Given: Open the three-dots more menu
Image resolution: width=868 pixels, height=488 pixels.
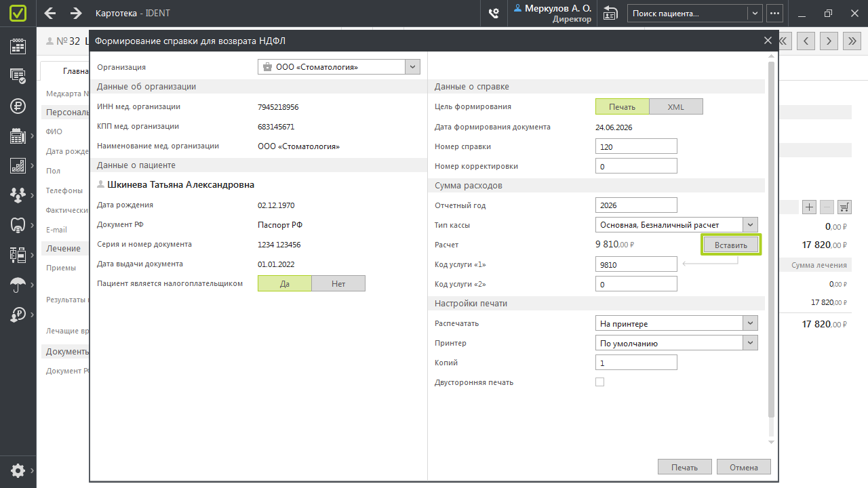Looking at the screenshot, I should pyautogui.click(x=774, y=14).
